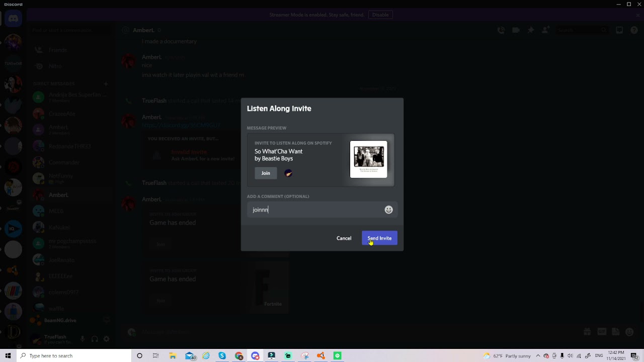Start a voice call with AmberL
This screenshot has width=644, height=362.
(501, 30)
